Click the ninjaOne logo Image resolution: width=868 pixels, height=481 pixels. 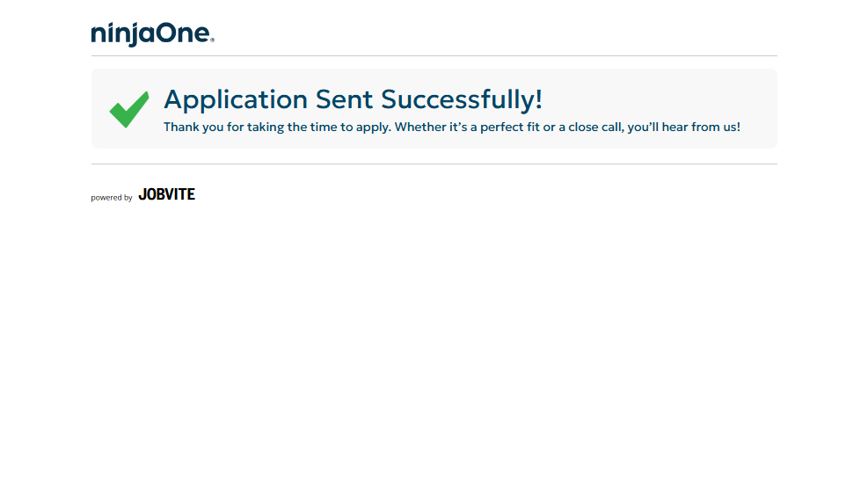click(152, 34)
